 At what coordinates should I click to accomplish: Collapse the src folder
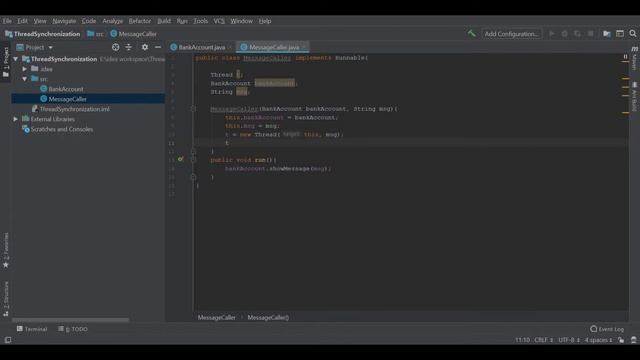(x=25, y=79)
